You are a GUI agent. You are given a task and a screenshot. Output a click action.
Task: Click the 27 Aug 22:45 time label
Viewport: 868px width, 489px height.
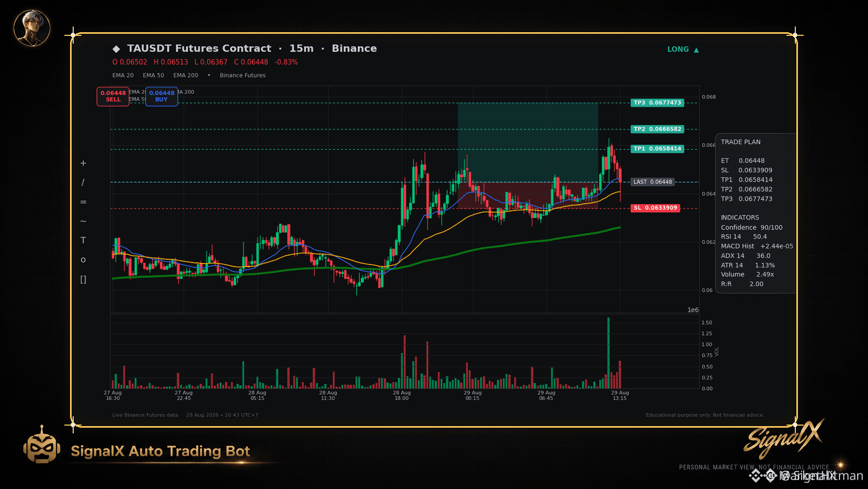pyautogui.click(x=184, y=395)
